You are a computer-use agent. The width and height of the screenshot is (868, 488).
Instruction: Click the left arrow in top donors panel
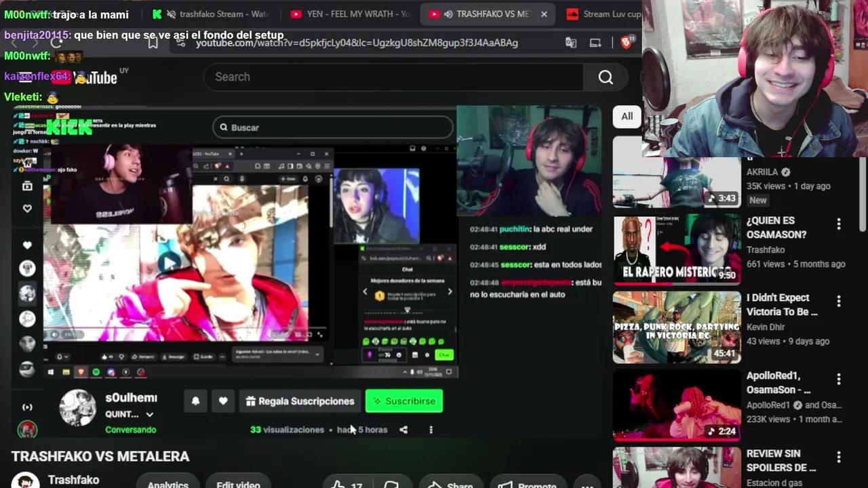[365, 292]
